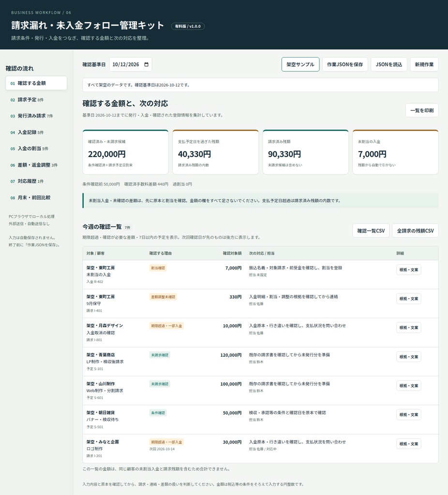
Task: Open 根拠・文案 for 東町工房 9月保守 row
Action: [x=408, y=299]
